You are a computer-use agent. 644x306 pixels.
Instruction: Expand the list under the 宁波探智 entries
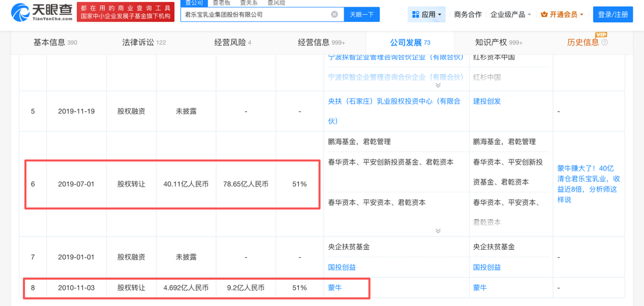click(438, 85)
